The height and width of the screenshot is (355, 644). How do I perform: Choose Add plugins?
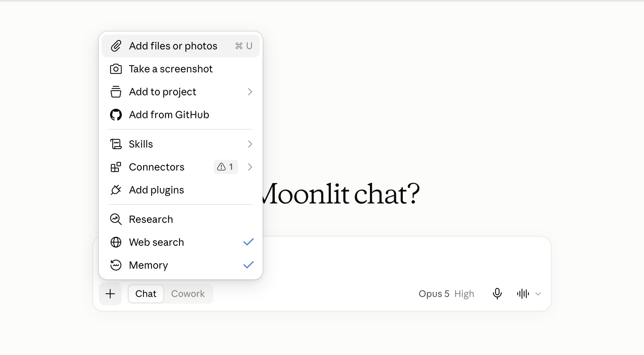click(x=181, y=190)
